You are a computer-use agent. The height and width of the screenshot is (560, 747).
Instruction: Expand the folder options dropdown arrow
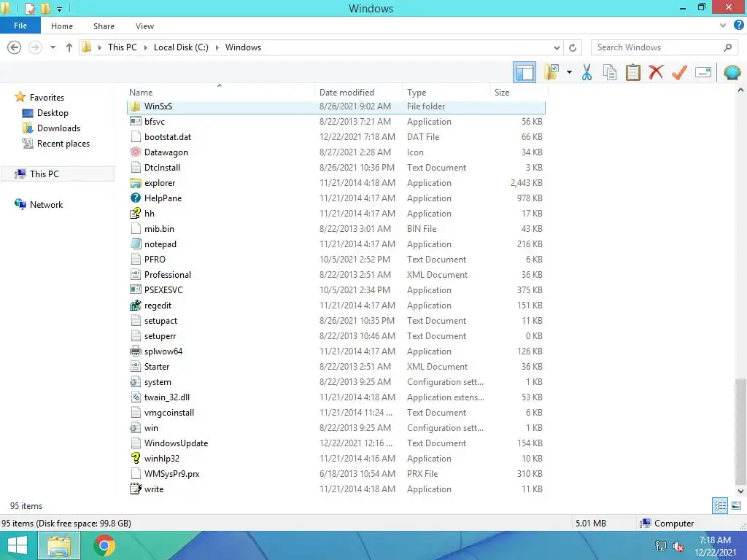point(569,72)
